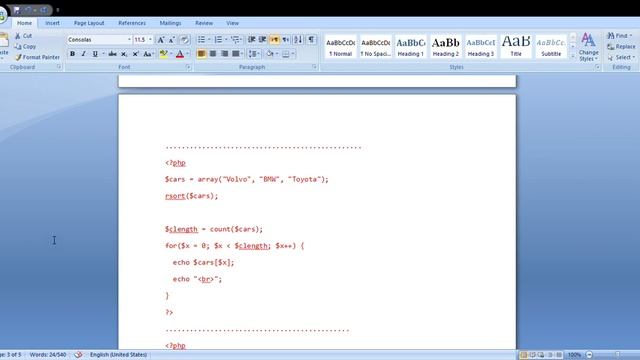Open the Consolas font name dropdown
The width and height of the screenshot is (640, 360).
tap(129, 40)
